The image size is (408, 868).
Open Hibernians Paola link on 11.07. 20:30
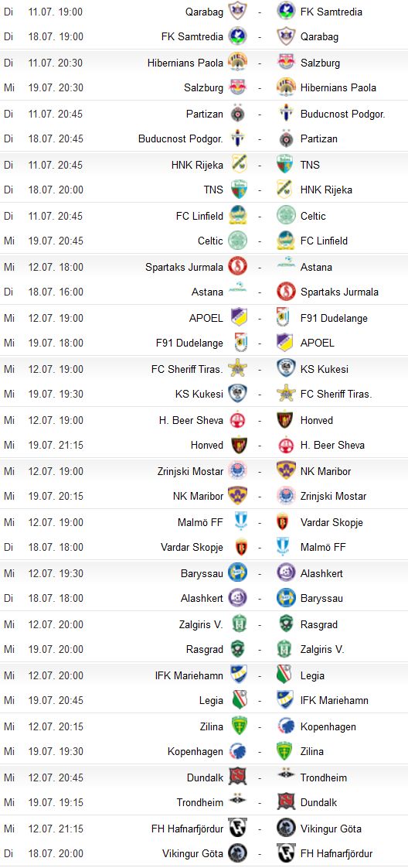click(x=185, y=63)
